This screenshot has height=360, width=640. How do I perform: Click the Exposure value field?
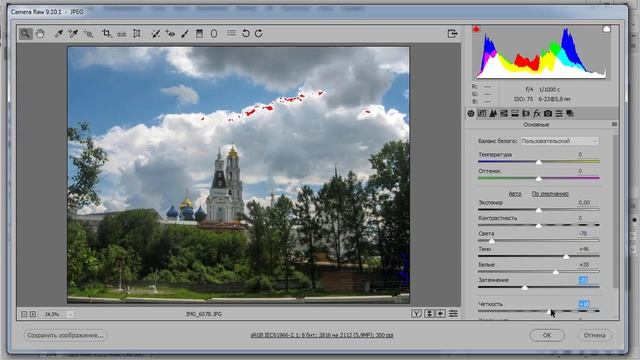(584, 202)
